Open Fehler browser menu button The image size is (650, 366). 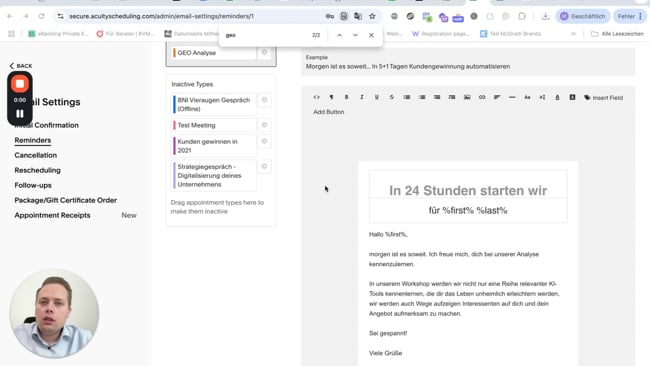[x=630, y=16]
